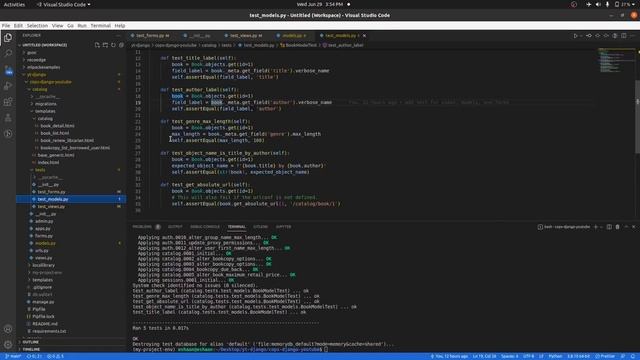Open the Explorer view in activity bar

pos(8,38)
